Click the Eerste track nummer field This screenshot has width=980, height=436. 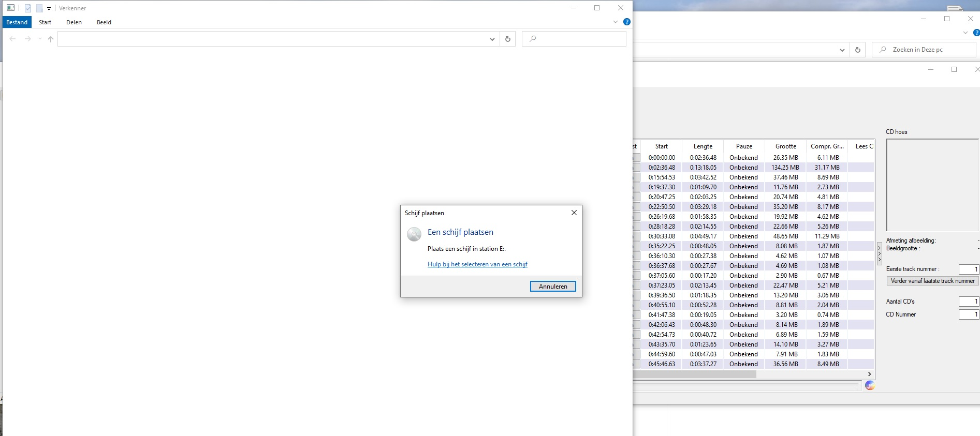[x=969, y=269]
